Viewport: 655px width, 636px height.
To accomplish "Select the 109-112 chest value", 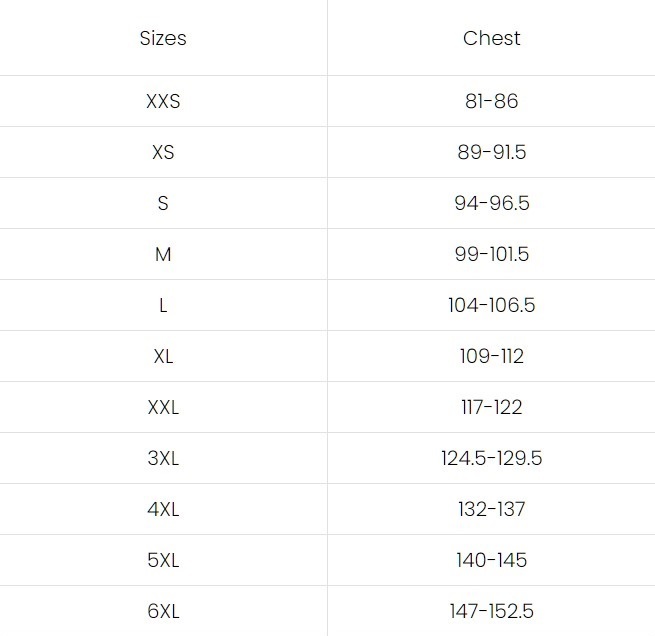I will (x=491, y=356).
